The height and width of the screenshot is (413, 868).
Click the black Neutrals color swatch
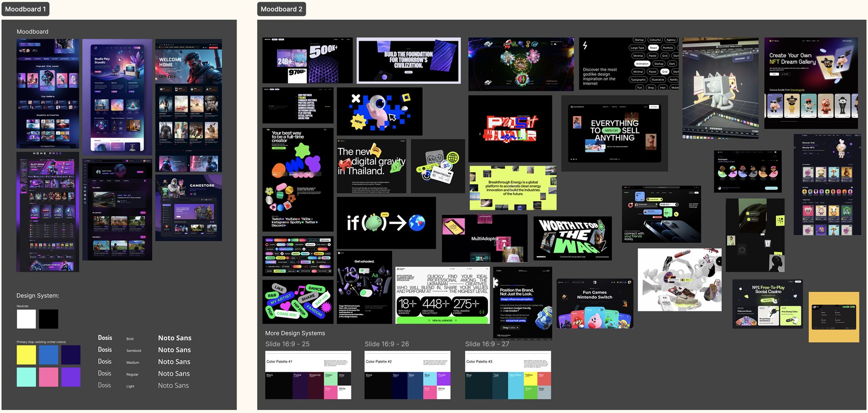point(49,319)
